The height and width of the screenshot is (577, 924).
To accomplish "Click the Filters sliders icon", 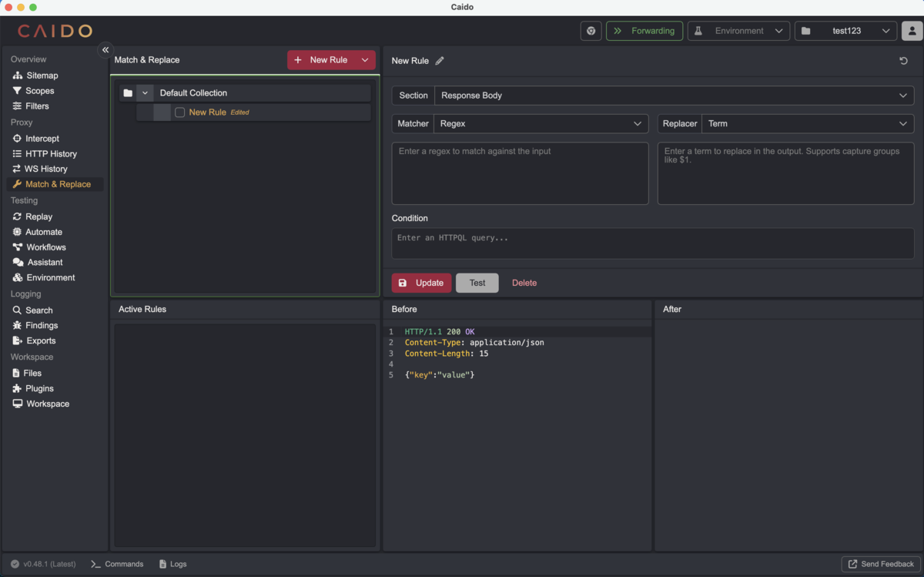I will coord(17,106).
